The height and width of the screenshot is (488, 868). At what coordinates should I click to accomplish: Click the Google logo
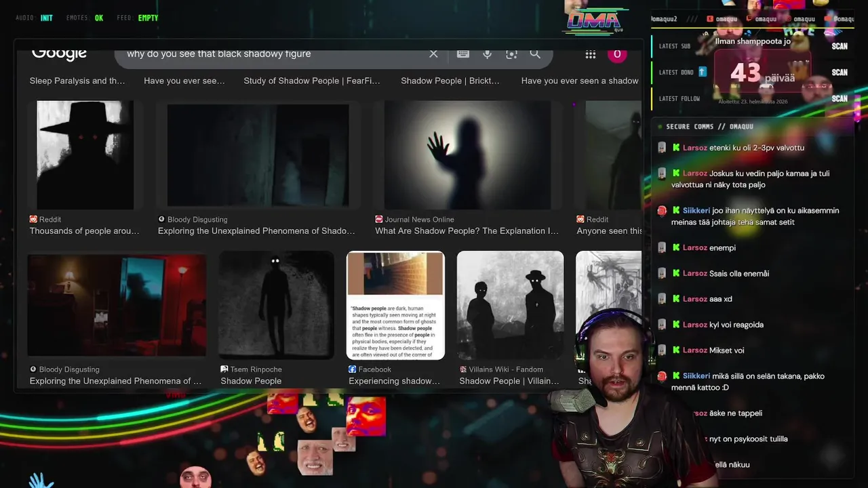pos(59,54)
